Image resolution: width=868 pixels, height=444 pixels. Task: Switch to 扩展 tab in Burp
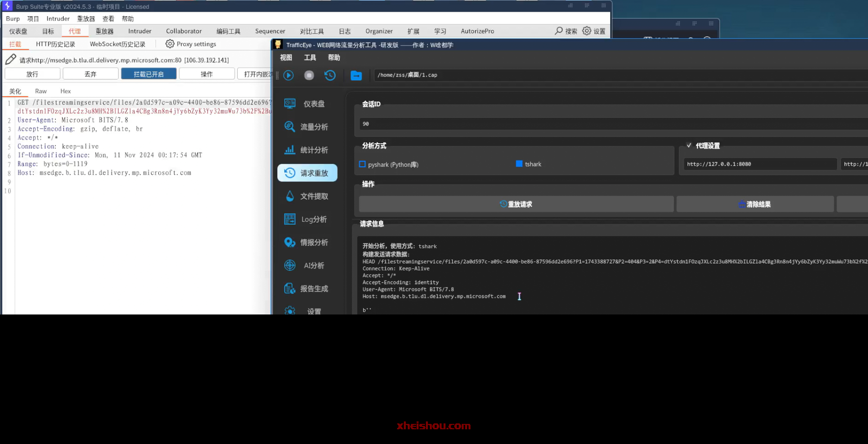pyautogui.click(x=413, y=31)
